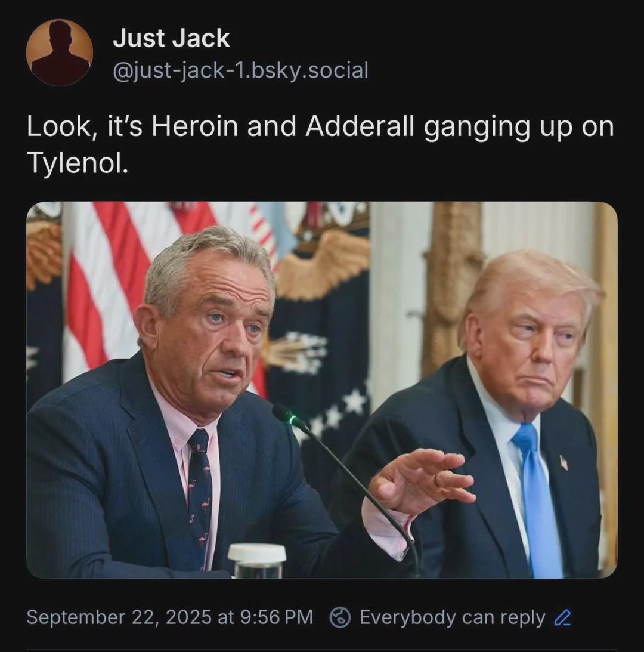Click the globe reply-settings icon

point(340,617)
